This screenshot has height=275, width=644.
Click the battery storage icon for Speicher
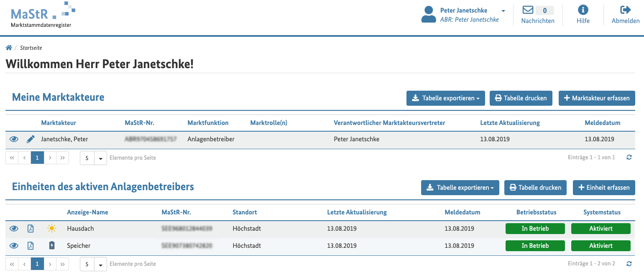click(51, 245)
